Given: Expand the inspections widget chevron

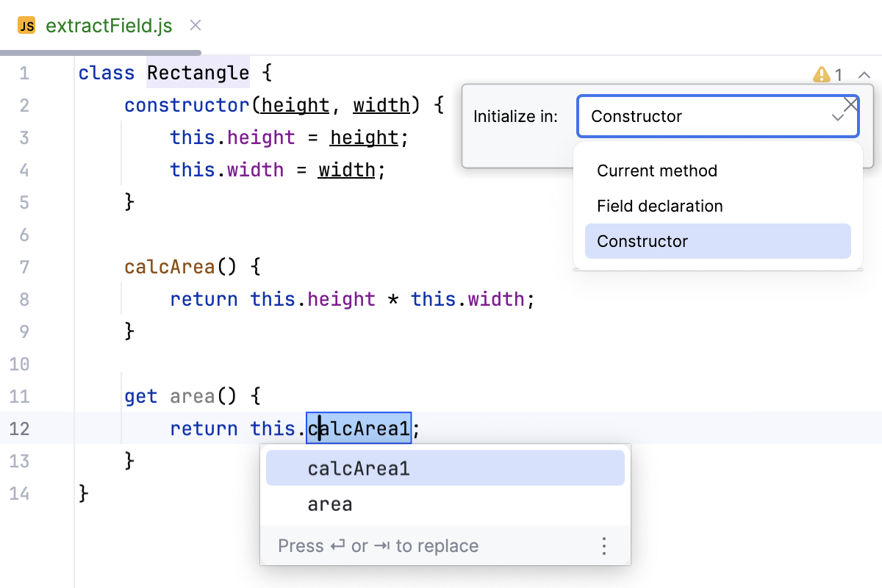Looking at the screenshot, I should click(864, 74).
